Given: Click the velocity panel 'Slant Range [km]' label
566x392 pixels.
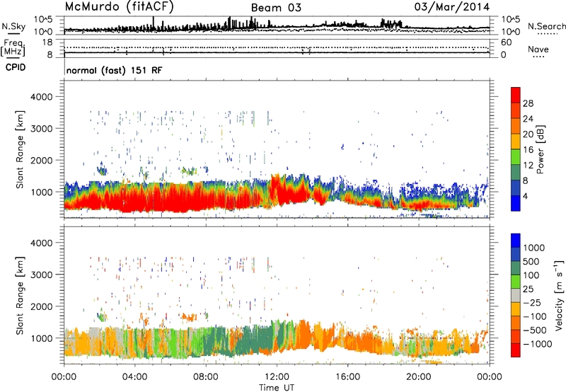Looking at the screenshot, I should [20, 295].
